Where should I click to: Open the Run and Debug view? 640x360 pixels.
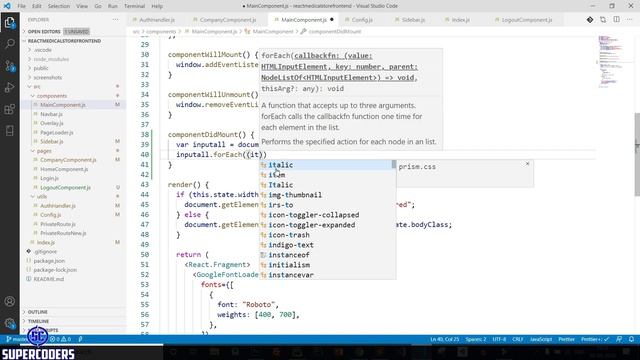tap(9, 87)
